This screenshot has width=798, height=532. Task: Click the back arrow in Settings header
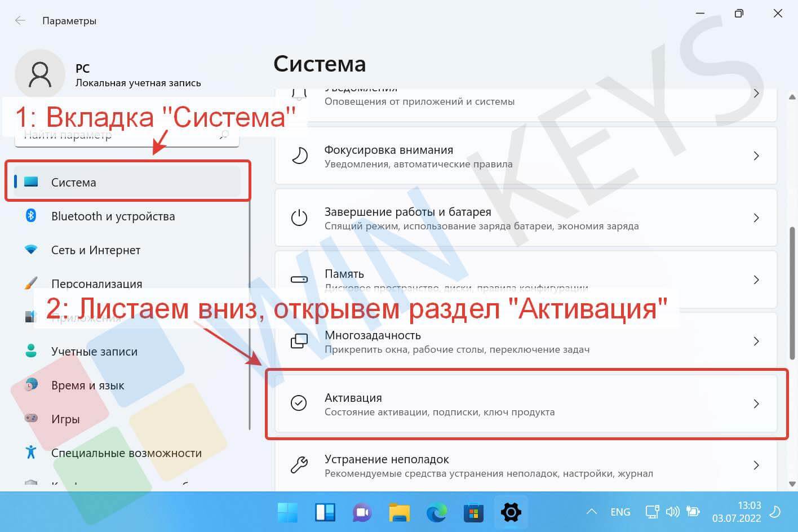[20, 21]
